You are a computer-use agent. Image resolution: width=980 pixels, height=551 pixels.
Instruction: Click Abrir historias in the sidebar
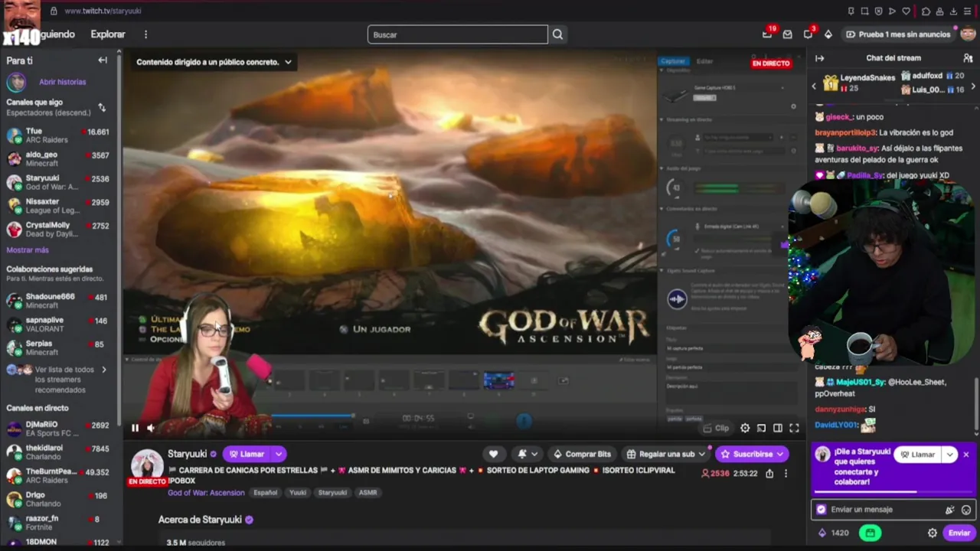coord(63,82)
